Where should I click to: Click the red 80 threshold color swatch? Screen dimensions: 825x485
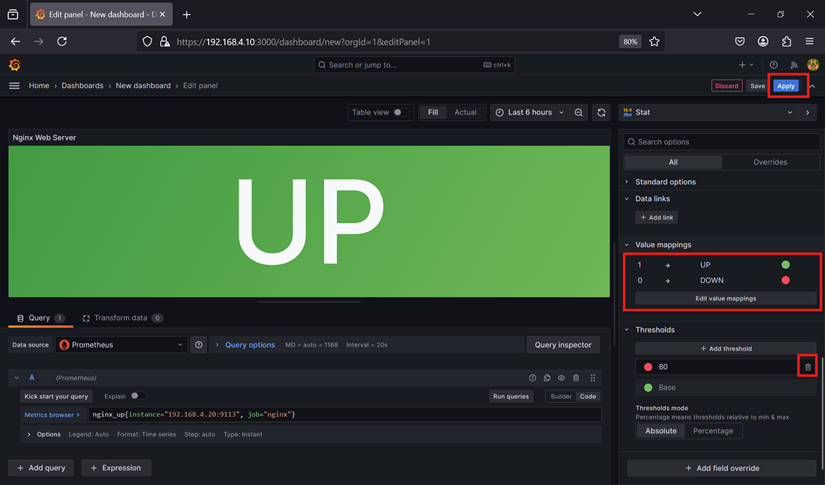648,367
